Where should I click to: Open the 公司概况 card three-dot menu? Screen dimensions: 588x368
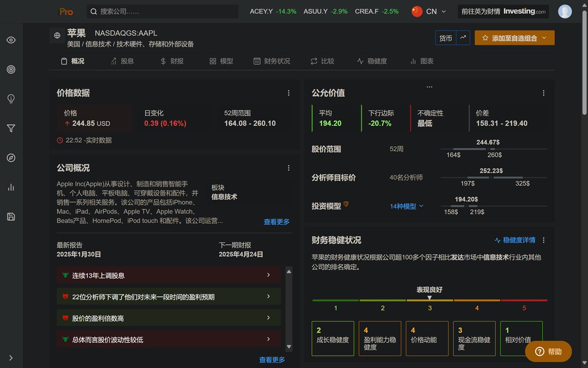(288, 168)
